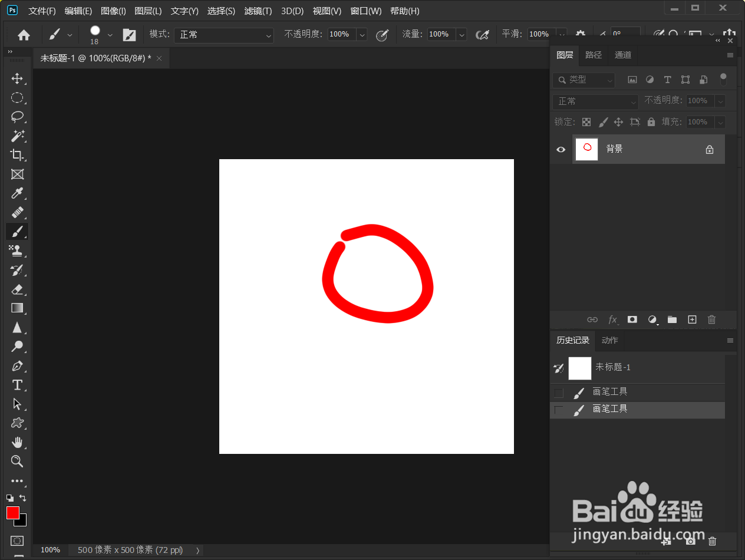Screen dimensions: 745x560
Task: Open the brush preset picker arrow
Action: click(x=110, y=35)
